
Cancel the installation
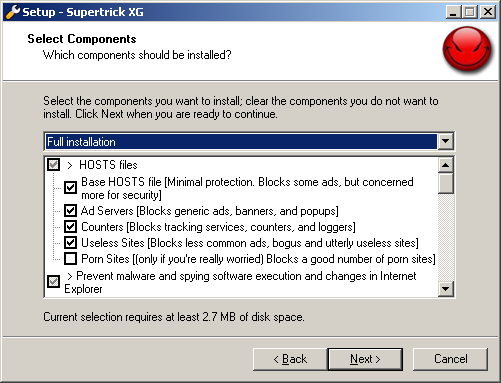pyautogui.click(x=450, y=359)
